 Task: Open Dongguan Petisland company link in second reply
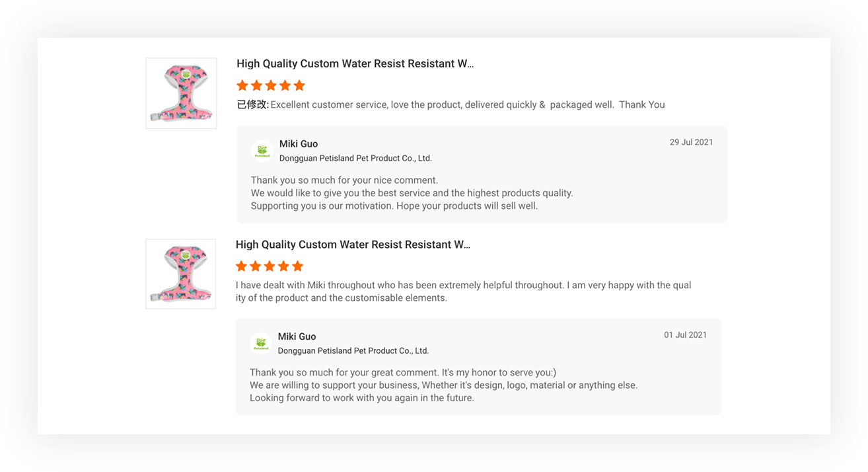tap(353, 351)
